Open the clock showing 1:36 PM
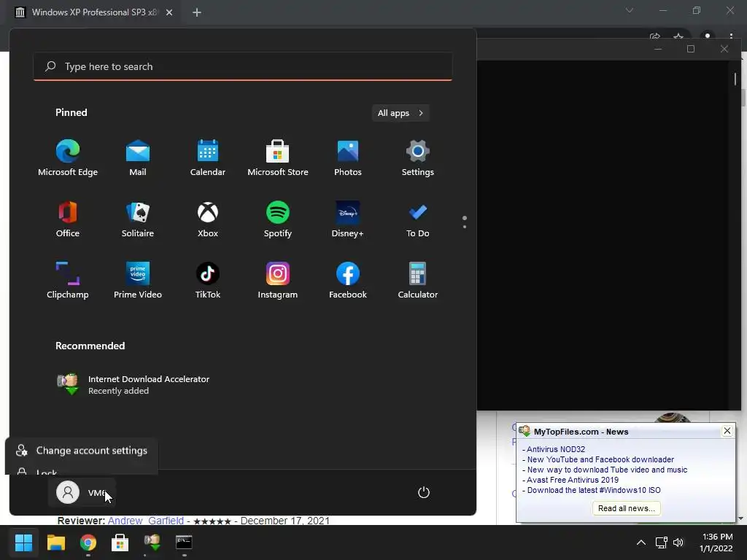The width and height of the screenshot is (747, 560). point(716,542)
